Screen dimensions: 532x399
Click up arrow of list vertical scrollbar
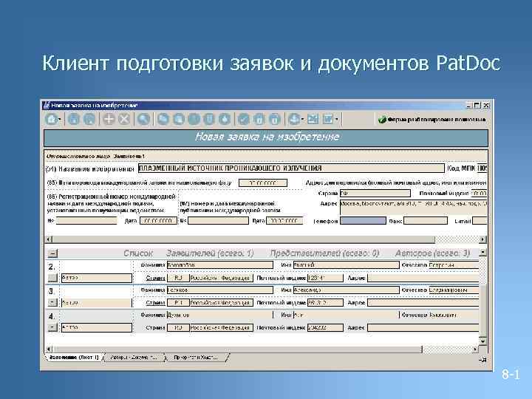482,253
